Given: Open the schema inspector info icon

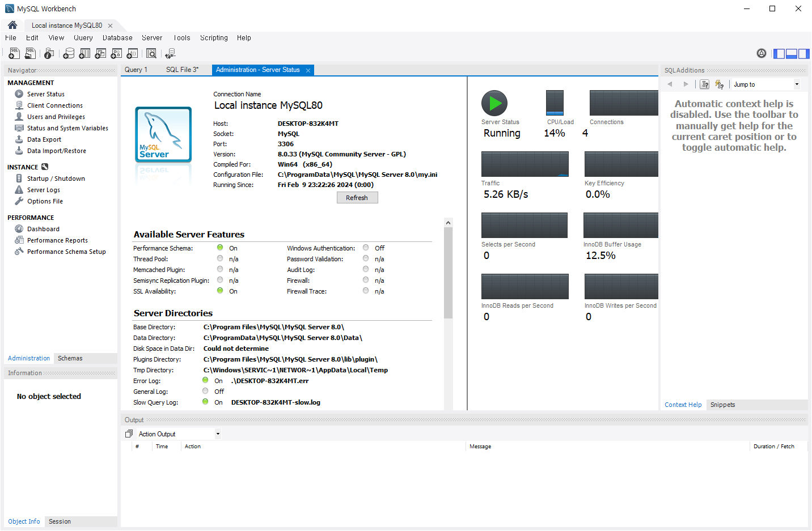Looking at the screenshot, I should click(49, 53).
